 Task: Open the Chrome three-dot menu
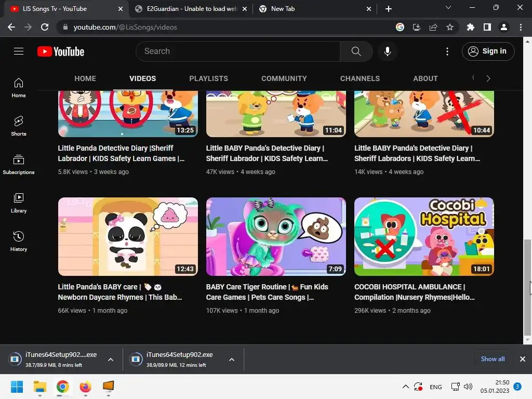pyautogui.click(x=521, y=27)
